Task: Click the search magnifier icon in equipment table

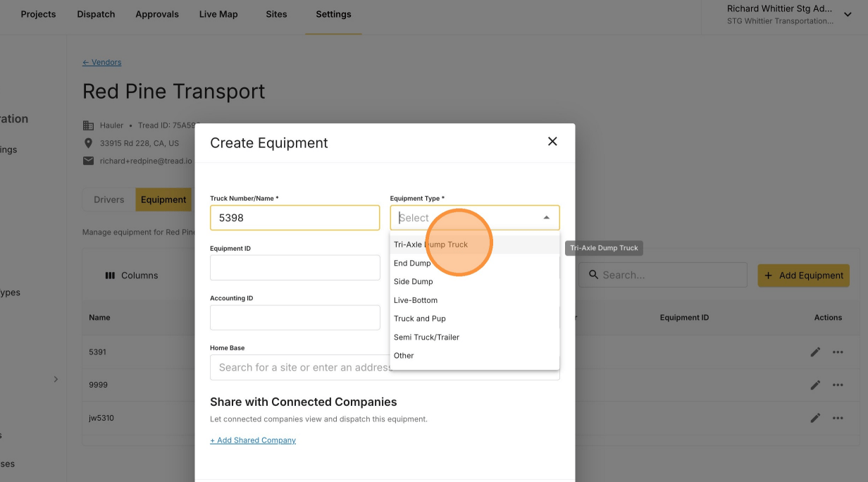Action: click(593, 275)
